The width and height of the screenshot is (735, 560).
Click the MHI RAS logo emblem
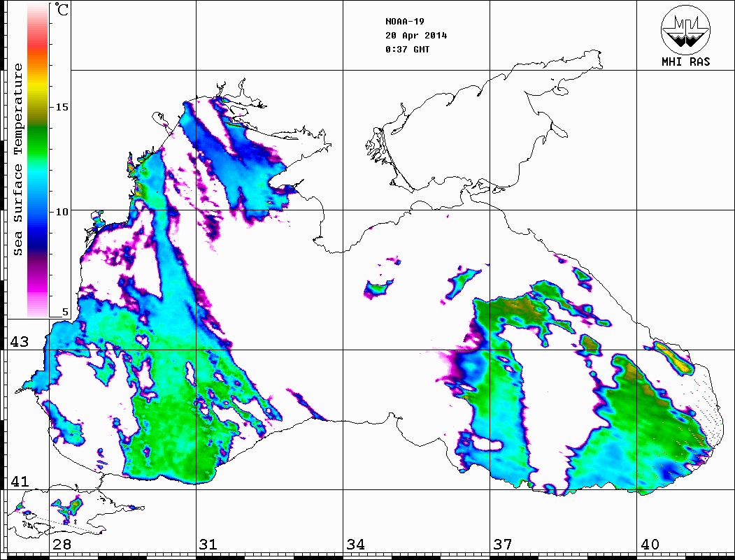tap(685, 29)
